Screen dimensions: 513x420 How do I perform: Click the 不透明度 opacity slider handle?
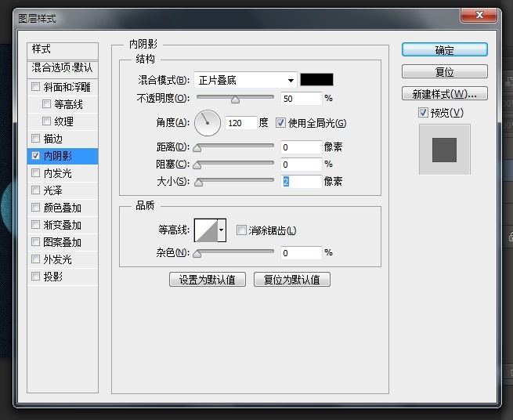click(x=235, y=99)
